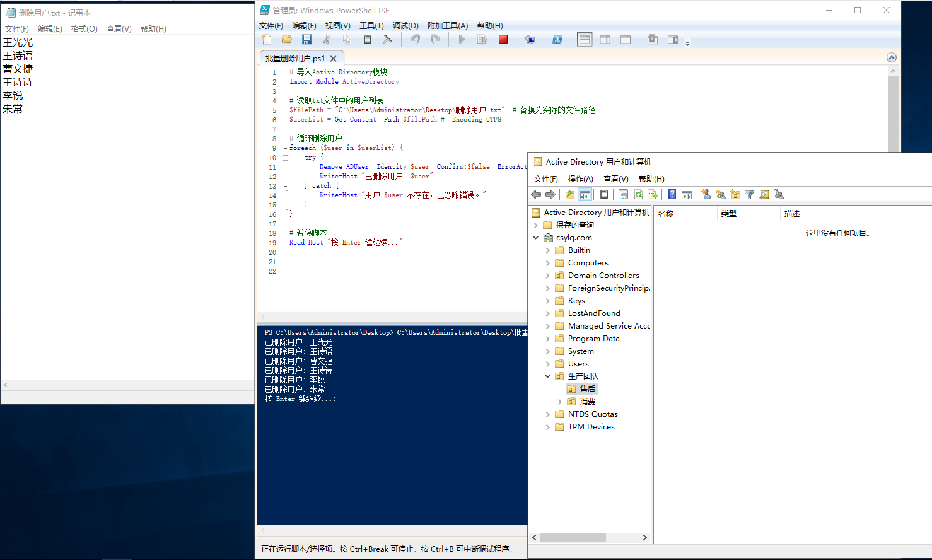
Task: Click the Create new organizational unit icon
Action: [x=735, y=194]
